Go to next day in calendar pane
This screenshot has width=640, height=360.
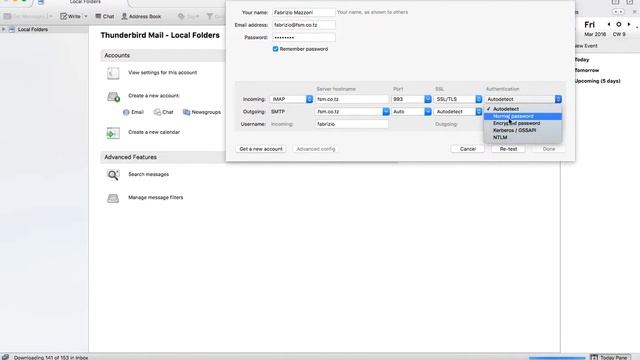[629, 24]
